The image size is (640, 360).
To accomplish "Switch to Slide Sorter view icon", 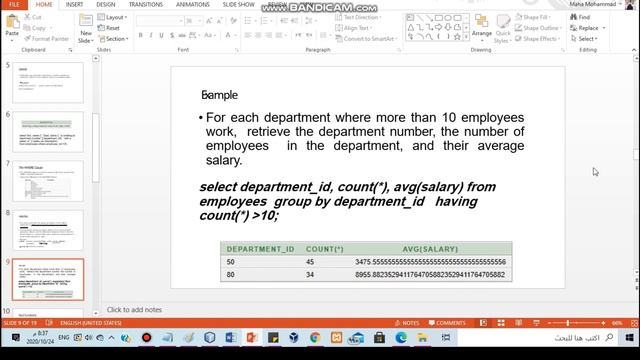I will (501, 323).
